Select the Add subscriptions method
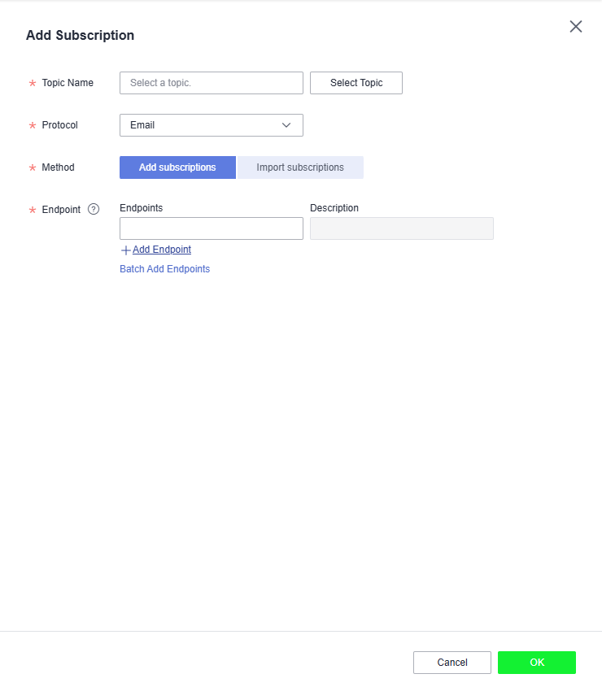Screen dimensions: 602x700 (x=177, y=167)
